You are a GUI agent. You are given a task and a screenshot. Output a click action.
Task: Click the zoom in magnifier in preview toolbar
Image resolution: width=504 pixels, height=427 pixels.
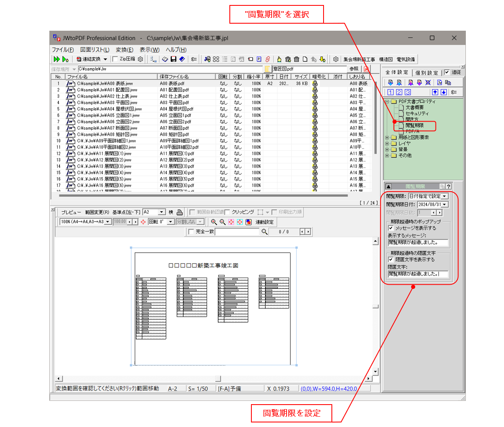point(214,222)
